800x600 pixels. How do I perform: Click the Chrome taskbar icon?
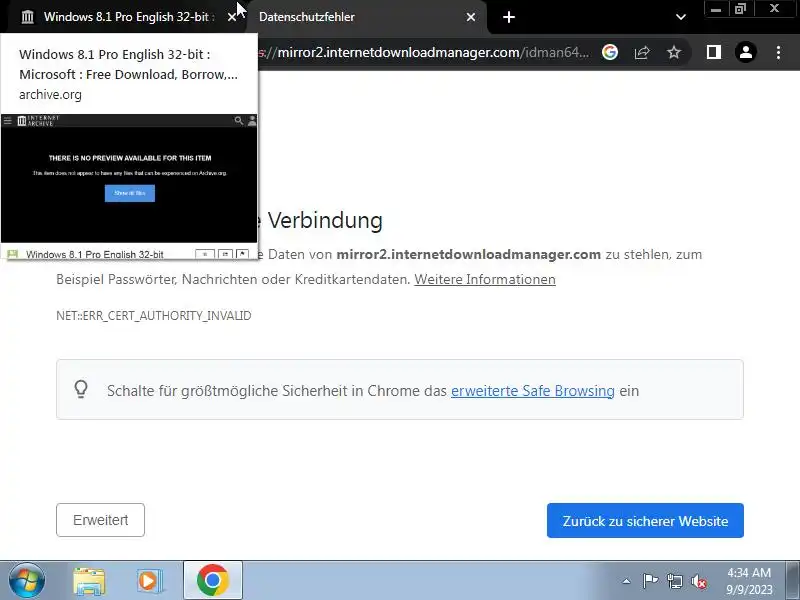(x=213, y=581)
